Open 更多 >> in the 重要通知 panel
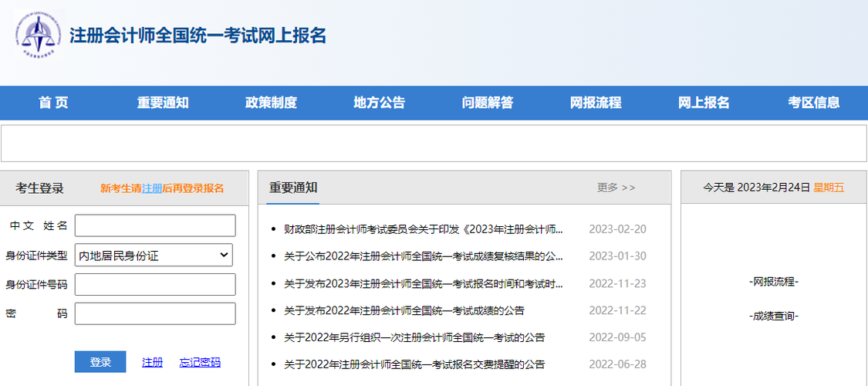The image size is (868, 386). [616, 188]
